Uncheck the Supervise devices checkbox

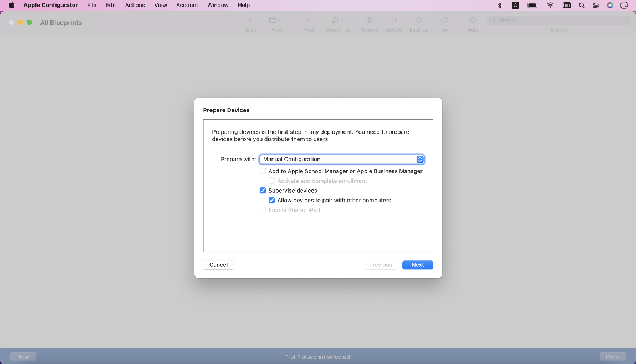click(263, 191)
